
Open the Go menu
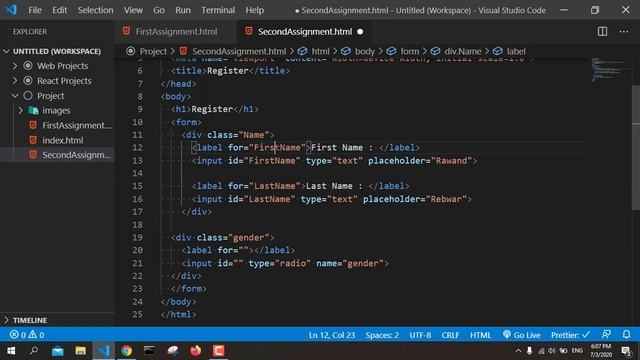[159, 10]
